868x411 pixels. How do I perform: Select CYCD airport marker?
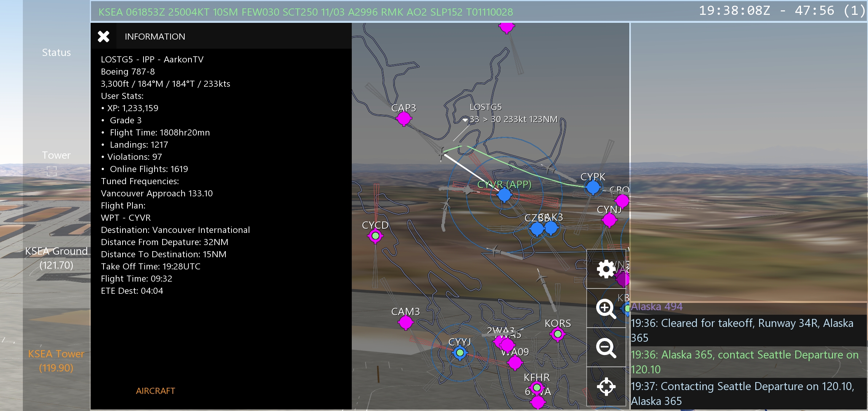pyautogui.click(x=375, y=236)
